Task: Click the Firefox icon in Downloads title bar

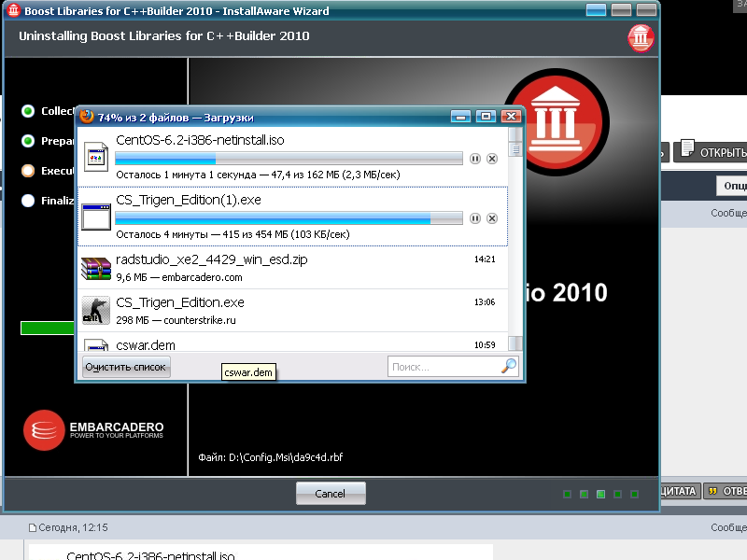Action: pos(86,117)
